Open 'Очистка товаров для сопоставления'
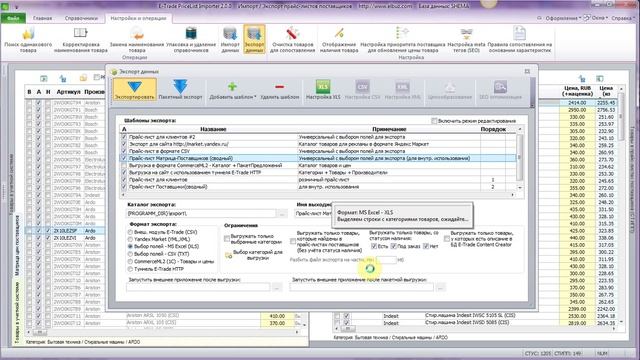The image size is (640, 360). point(292,40)
